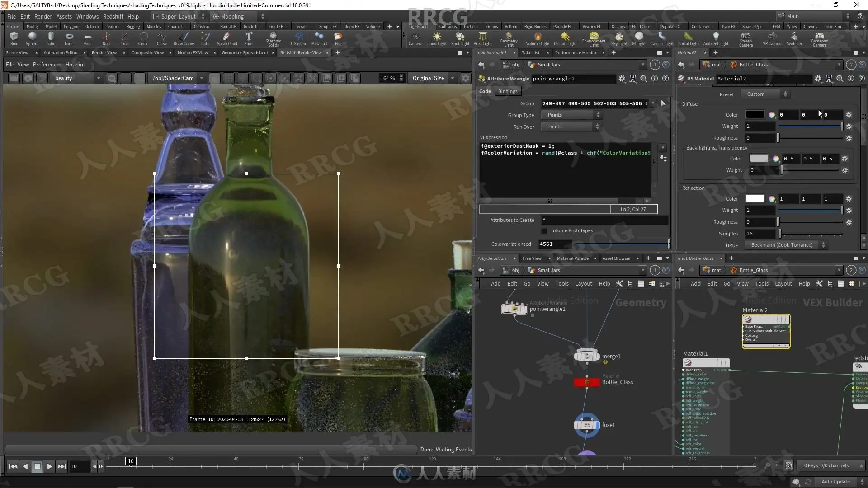This screenshot has height=488, width=868.
Task: Open the Redshift menu
Action: [x=113, y=16]
